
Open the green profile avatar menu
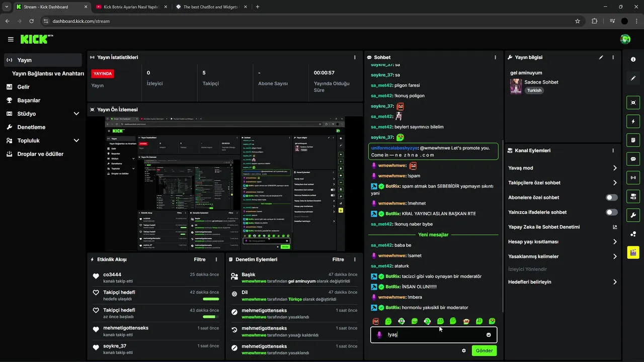[x=625, y=39]
